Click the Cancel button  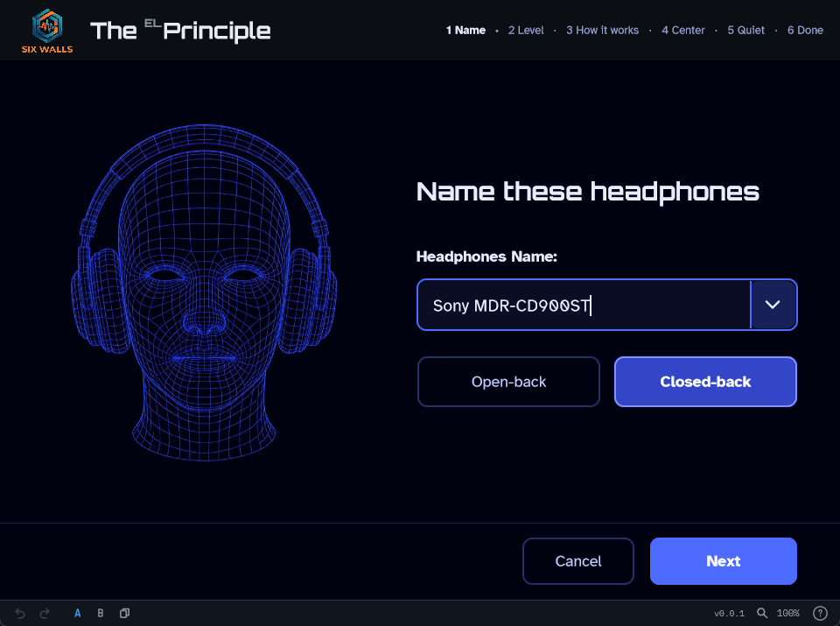pos(578,561)
